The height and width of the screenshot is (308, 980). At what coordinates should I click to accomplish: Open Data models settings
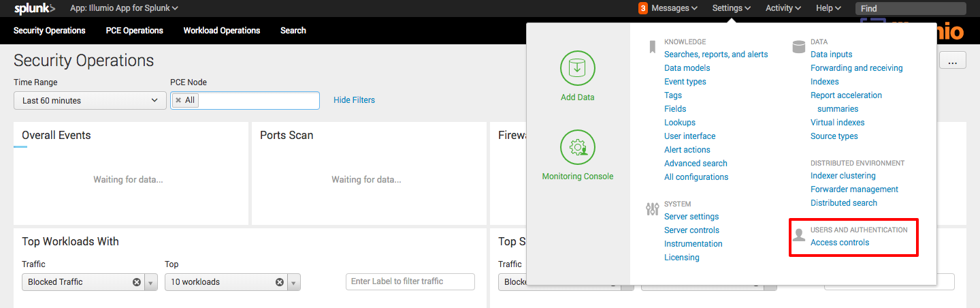pyautogui.click(x=687, y=68)
